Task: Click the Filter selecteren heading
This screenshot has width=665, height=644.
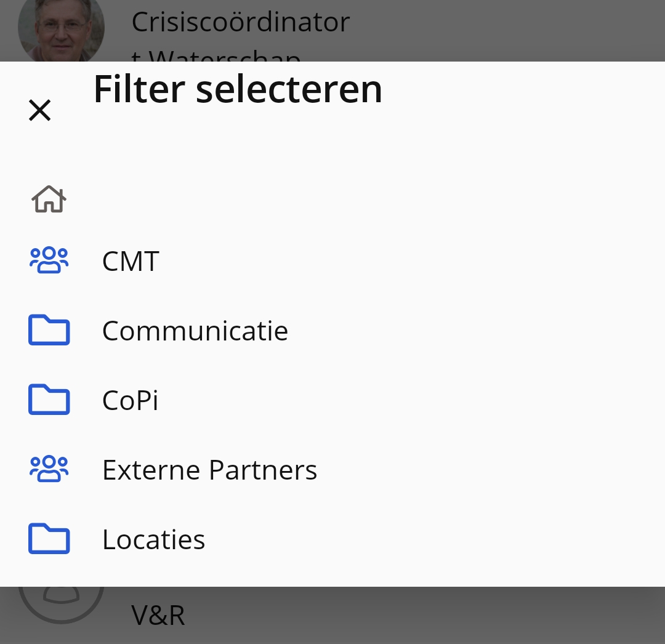Action: [x=238, y=89]
